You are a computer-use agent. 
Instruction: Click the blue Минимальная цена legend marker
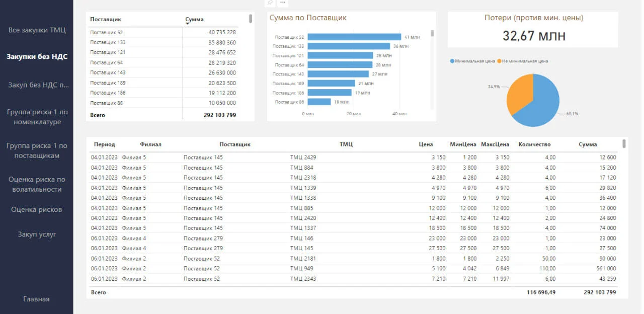click(452, 61)
